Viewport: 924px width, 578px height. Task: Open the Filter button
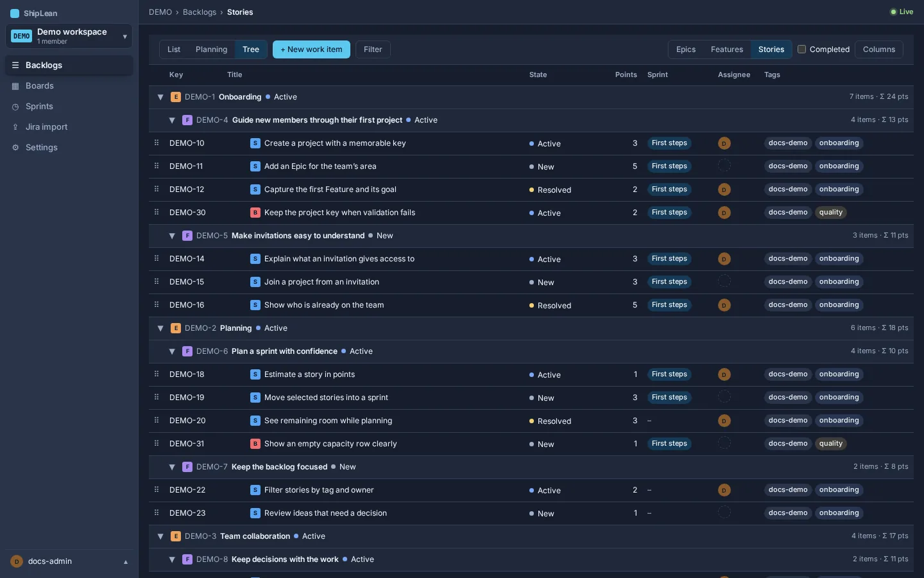pos(373,49)
